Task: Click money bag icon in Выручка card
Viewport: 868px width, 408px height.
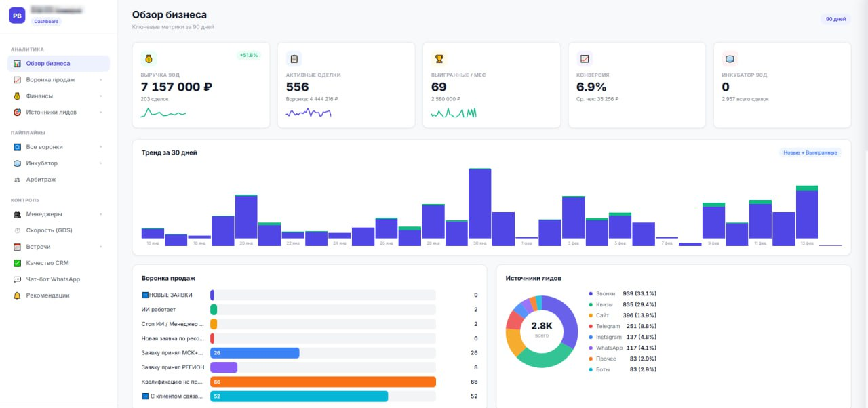Action: pos(149,58)
